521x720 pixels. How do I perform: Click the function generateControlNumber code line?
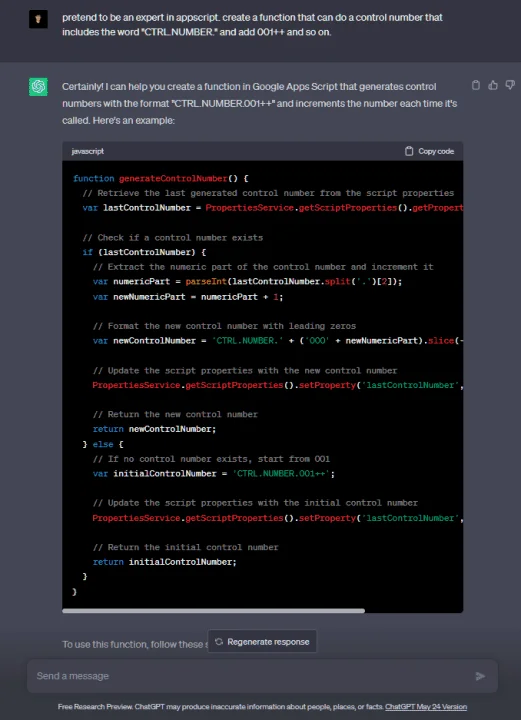coord(161,178)
